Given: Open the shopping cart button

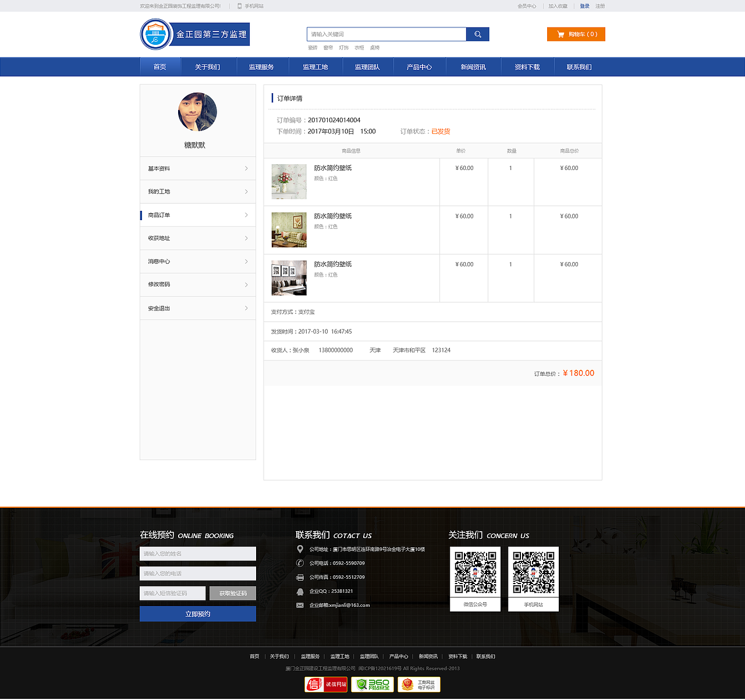Looking at the screenshot, I should [x=576, y=34].
